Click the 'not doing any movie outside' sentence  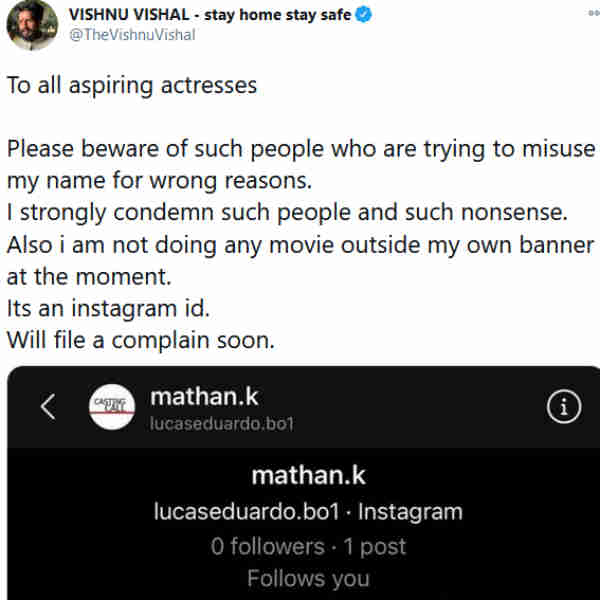tap(300, 245)
